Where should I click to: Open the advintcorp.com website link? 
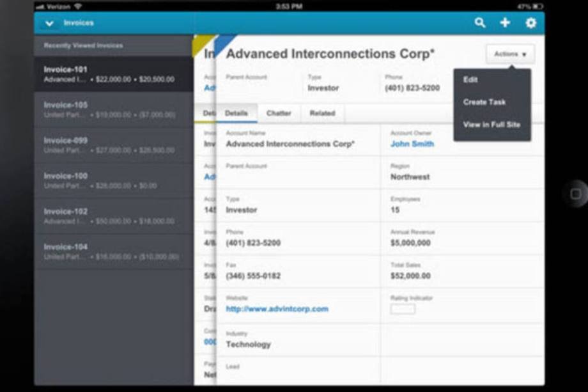pyautogui.click(x=277, y=309)
